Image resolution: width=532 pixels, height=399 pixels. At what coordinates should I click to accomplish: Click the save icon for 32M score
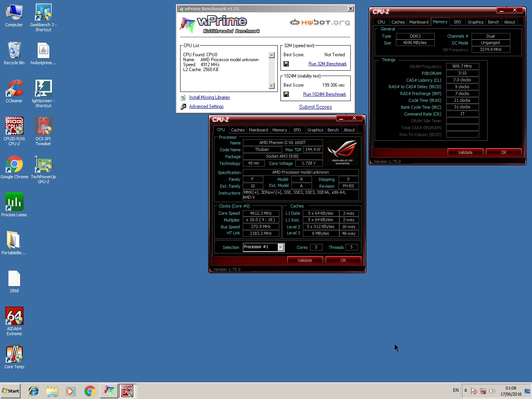pos(286,64)
